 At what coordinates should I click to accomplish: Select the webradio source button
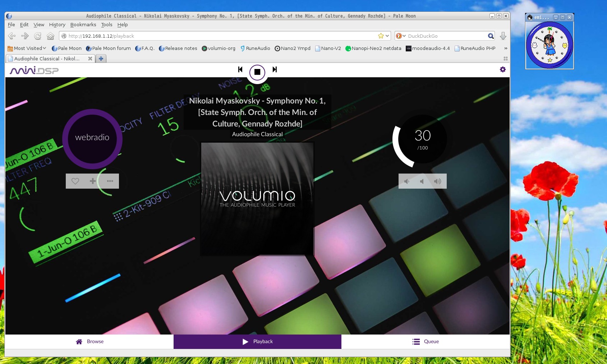92,138
